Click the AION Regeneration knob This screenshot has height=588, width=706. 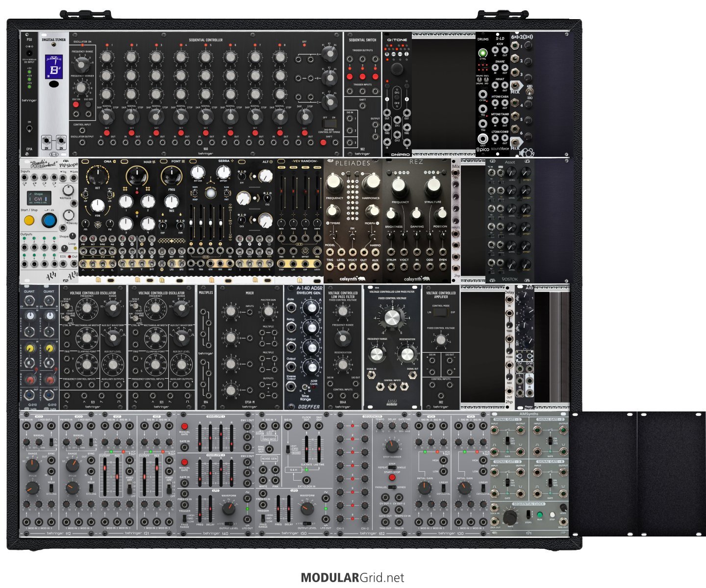[408, 354]
